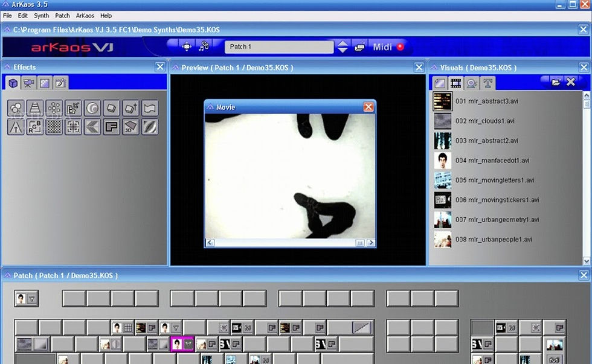This screenshot has width=592, height=364.
Task: Select the striped cone effect icon
Action: pos(35,108)
